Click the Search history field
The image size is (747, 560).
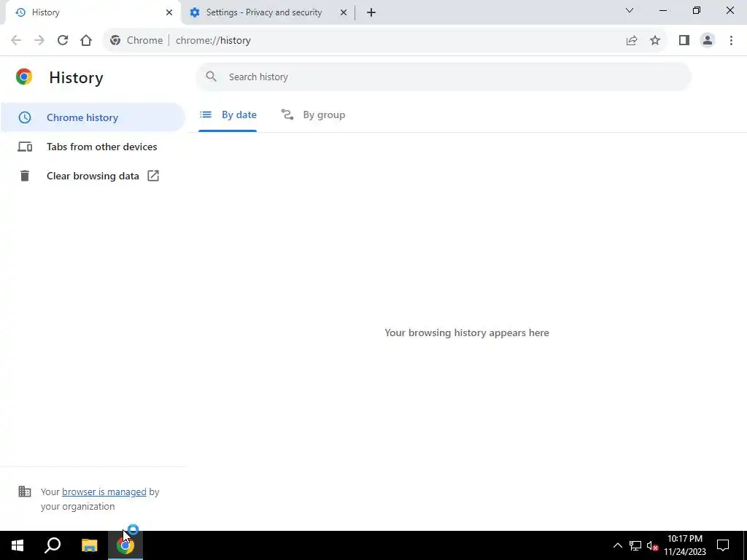tap(443, 77)
